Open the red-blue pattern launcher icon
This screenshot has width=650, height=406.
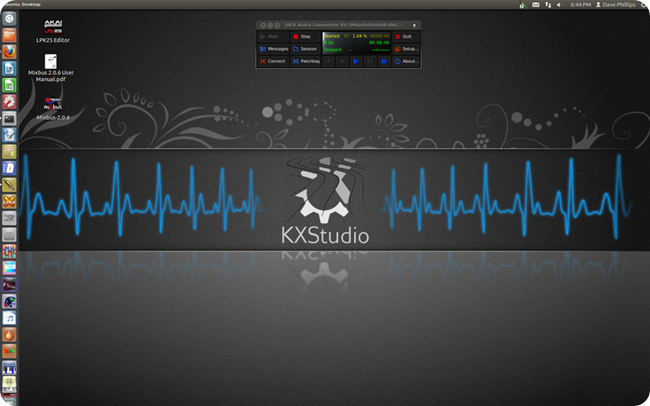click(x=9, y=251)
